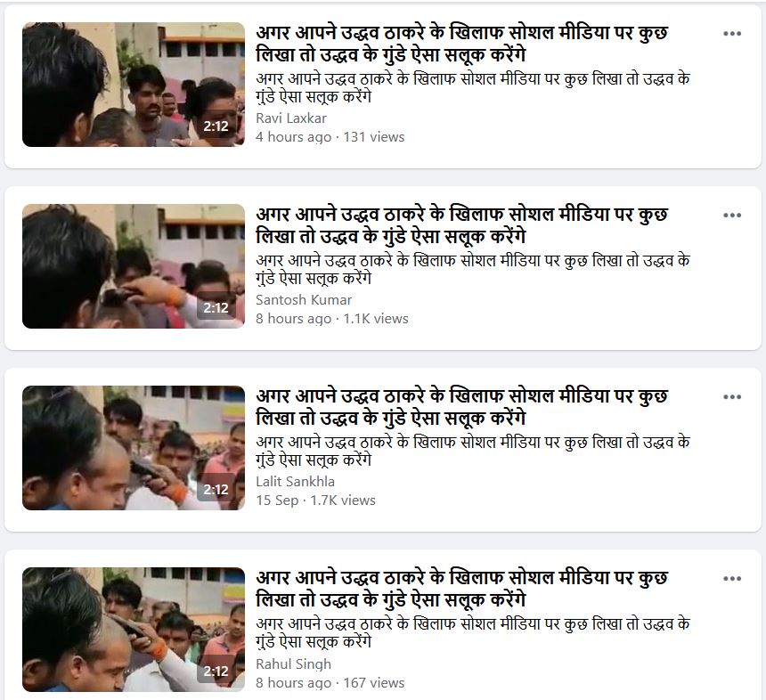This screenshot has height=700, width=766.
Task: Click the 2:12 duration badge on Lalit Sankhla's video
Action: (216, 490)
